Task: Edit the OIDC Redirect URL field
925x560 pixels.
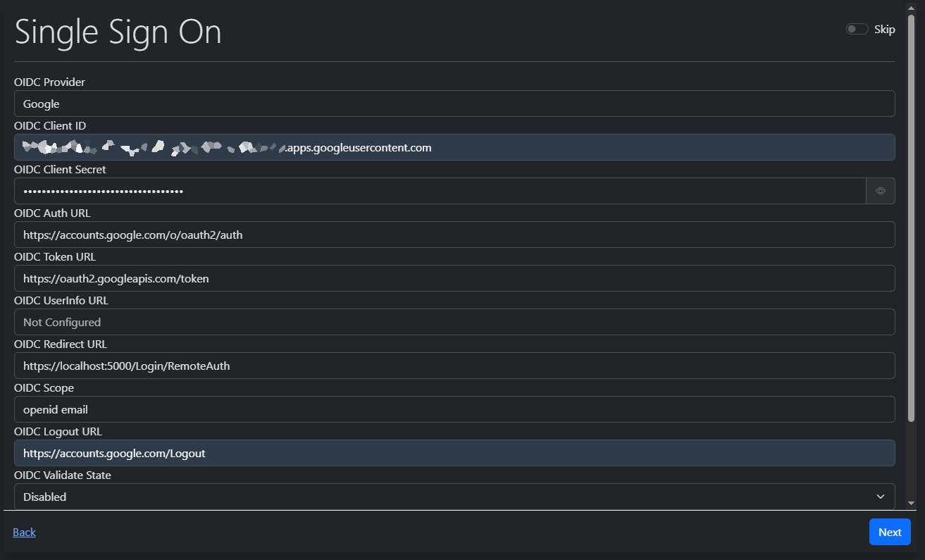Action: [x=454, y=366]
